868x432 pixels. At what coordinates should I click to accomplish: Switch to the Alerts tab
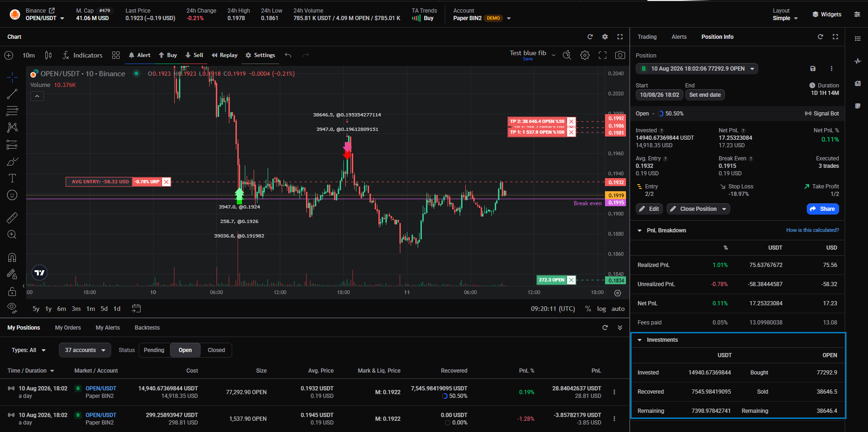(679, 37)
